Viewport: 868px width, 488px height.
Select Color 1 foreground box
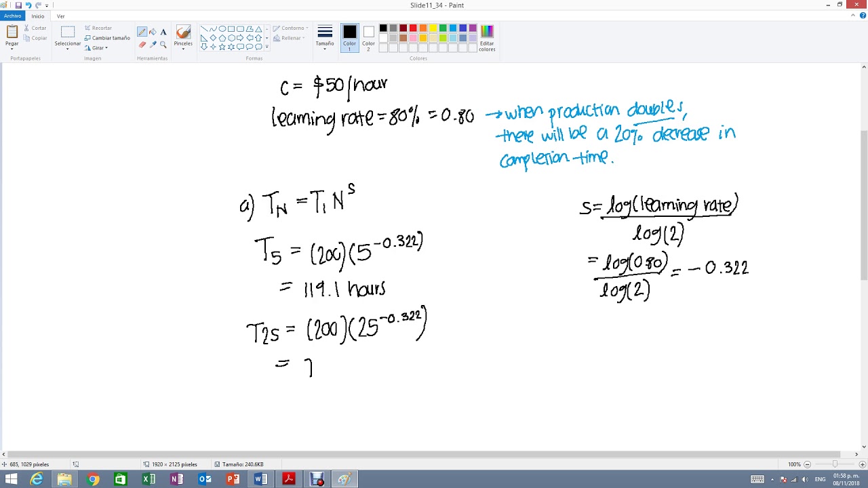point(349,38)
